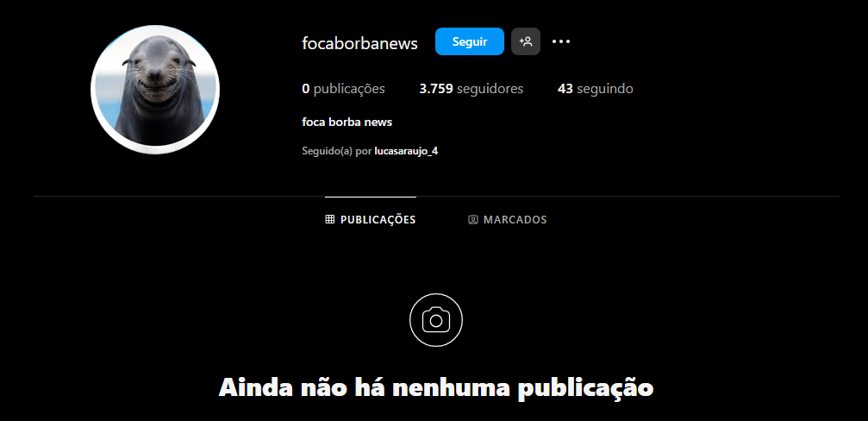Screen dimensions: 868x421
Task: Select the focaborbanews username heading
Action: [359, 43]
